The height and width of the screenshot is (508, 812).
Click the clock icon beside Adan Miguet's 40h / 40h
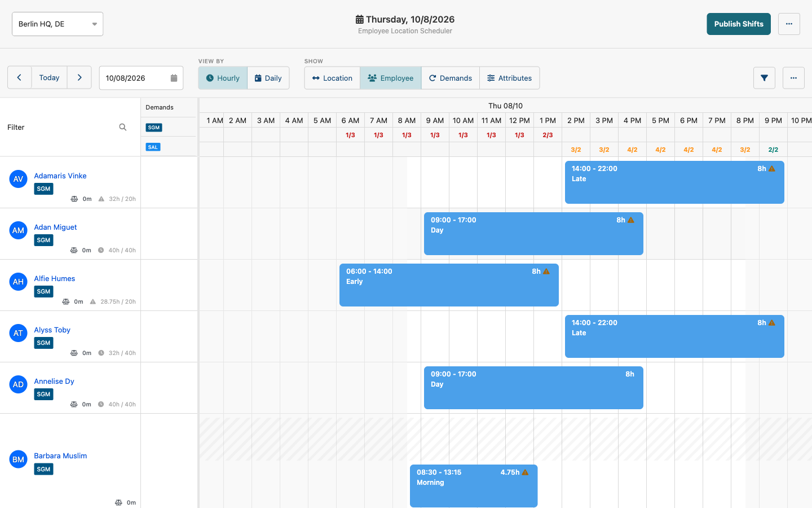[101, 250]
